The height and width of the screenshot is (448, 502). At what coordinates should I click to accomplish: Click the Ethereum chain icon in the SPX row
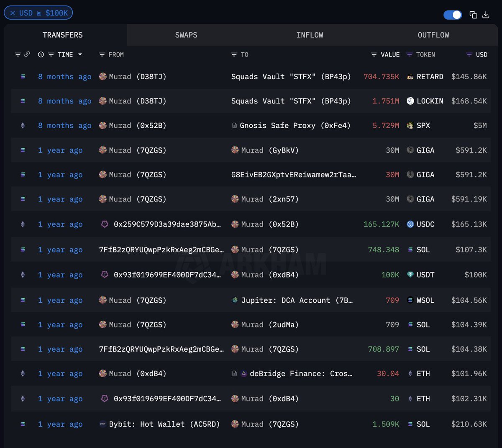pyautogui.click(x=23, y=126)
